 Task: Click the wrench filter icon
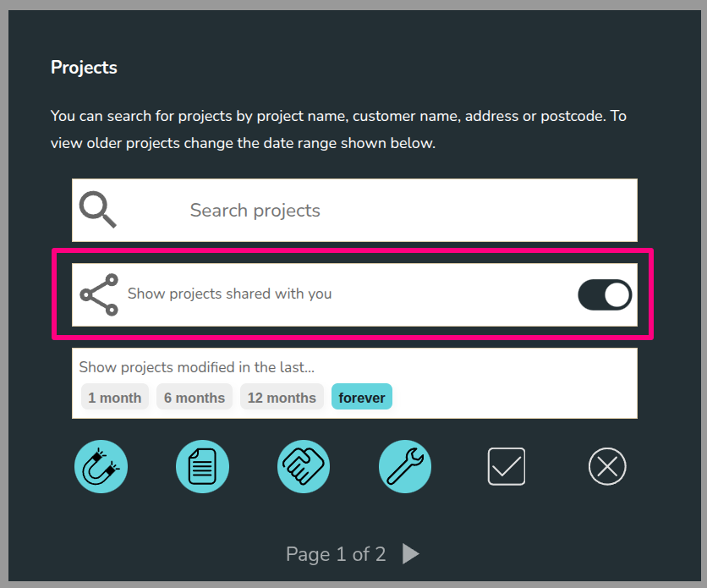point(405,466)
